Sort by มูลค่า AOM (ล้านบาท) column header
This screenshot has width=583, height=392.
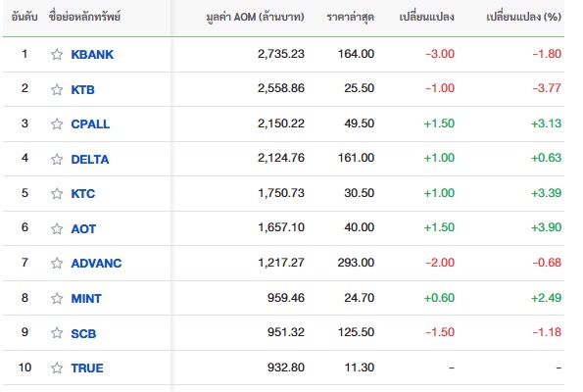pyautogui.click(x=255, y=17)
